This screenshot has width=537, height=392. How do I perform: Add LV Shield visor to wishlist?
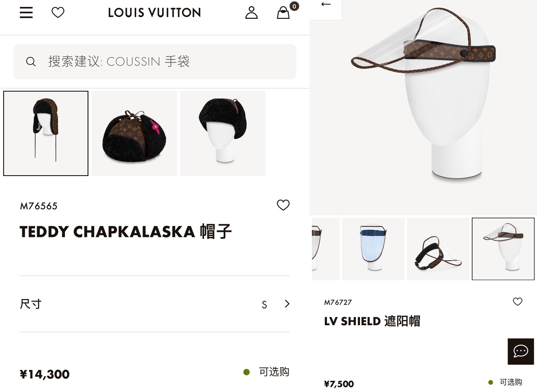point(518,302)
